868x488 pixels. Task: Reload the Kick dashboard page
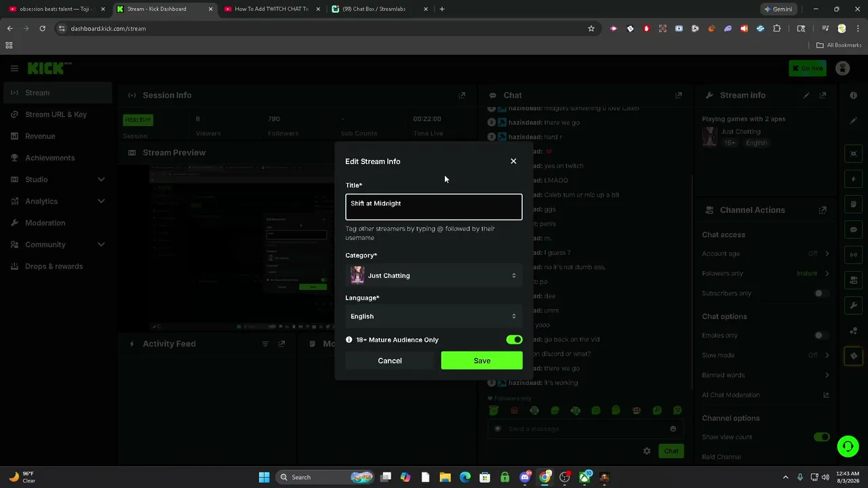42,28
